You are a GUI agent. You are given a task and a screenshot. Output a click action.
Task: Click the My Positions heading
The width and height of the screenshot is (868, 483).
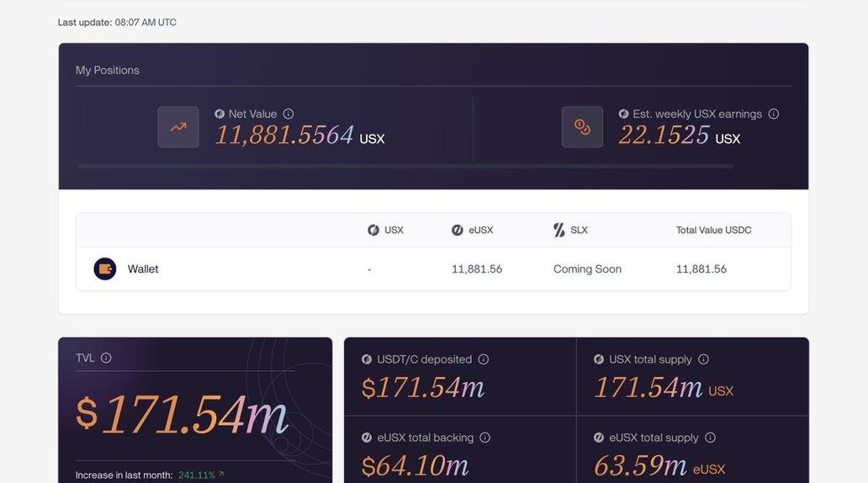point(108,70)
